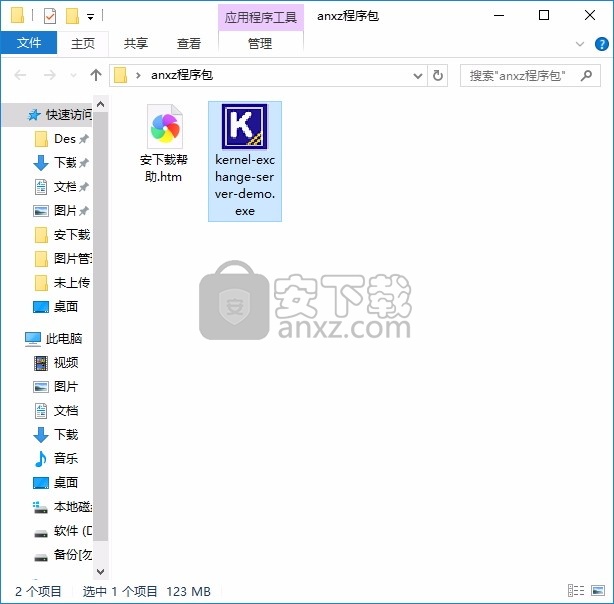Click navigation pane scroll up arrow
Image resolution: width=614 pixels, height=604 pixels.
[100, 104]
